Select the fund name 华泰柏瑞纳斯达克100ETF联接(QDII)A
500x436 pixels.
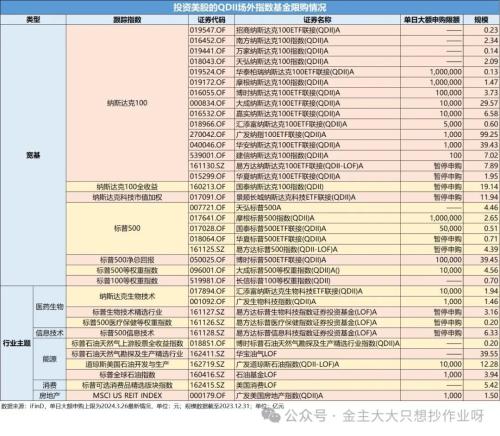click(x=295, y=72)
